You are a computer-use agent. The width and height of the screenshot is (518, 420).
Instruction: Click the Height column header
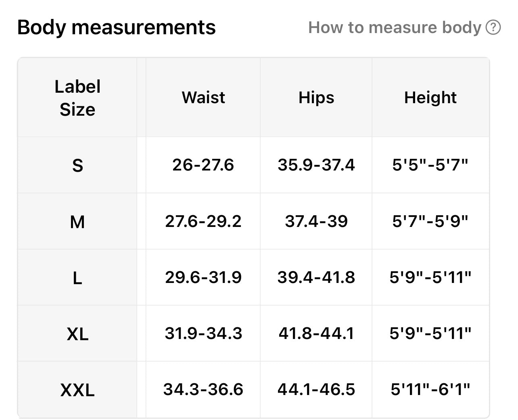[430, 98]
